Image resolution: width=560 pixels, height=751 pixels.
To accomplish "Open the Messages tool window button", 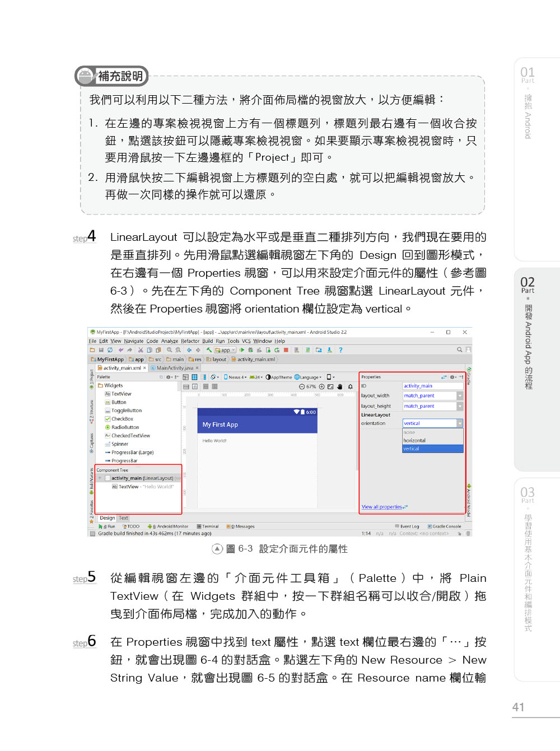I will tap(240, 526).
